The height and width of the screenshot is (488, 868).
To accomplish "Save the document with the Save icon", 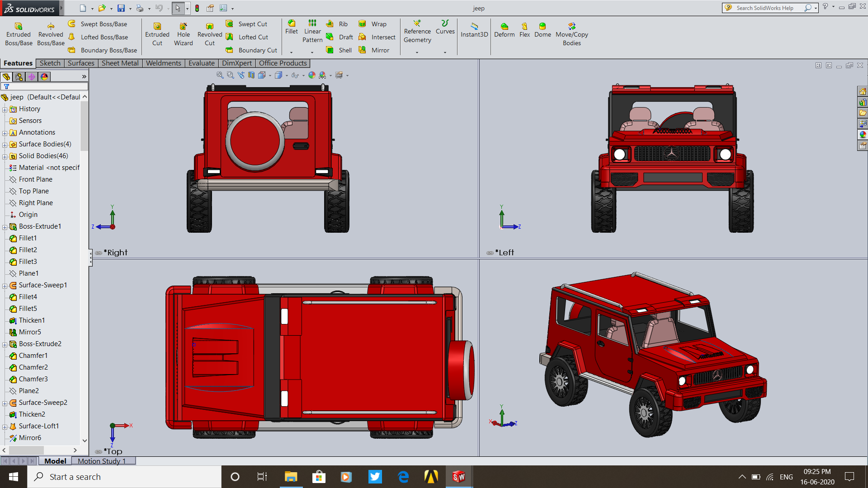I will click(x=121, y=8).
